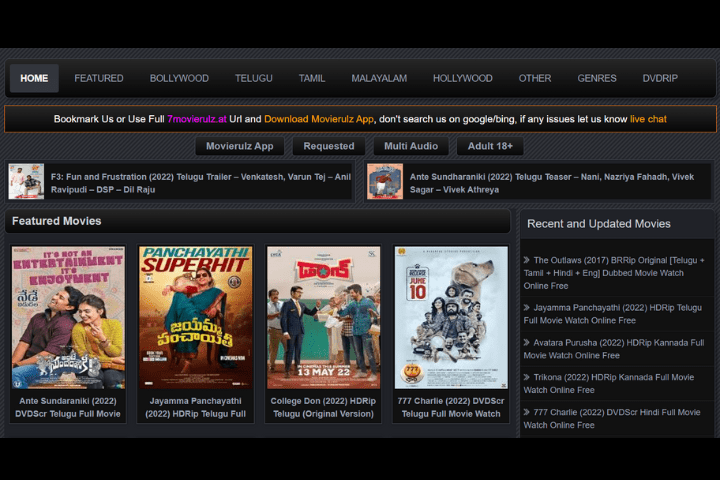Open the HOLLYWOOD navigation menu
Viewport: 720px width, 480px height.
[462, 78]
